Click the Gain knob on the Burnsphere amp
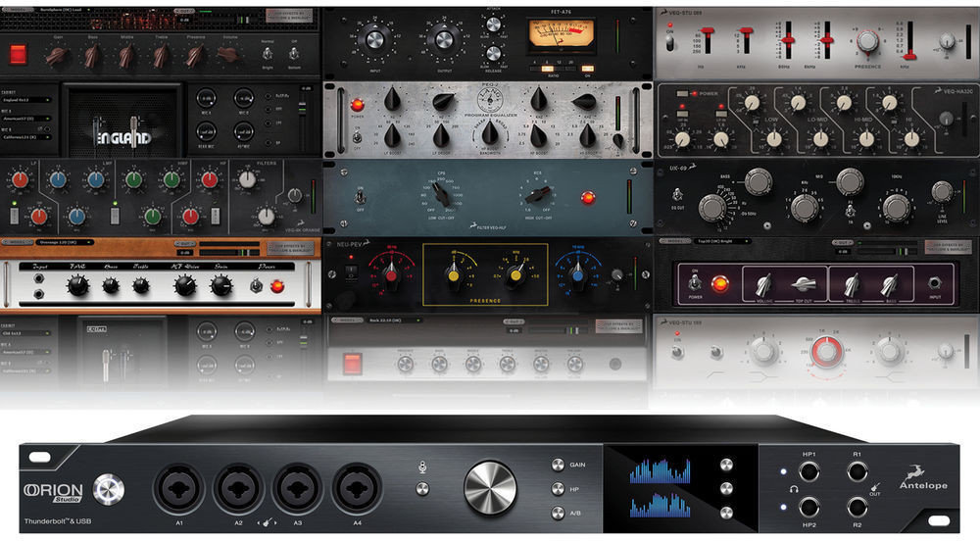This screenshot has width=980, height=541. point(57,57)
